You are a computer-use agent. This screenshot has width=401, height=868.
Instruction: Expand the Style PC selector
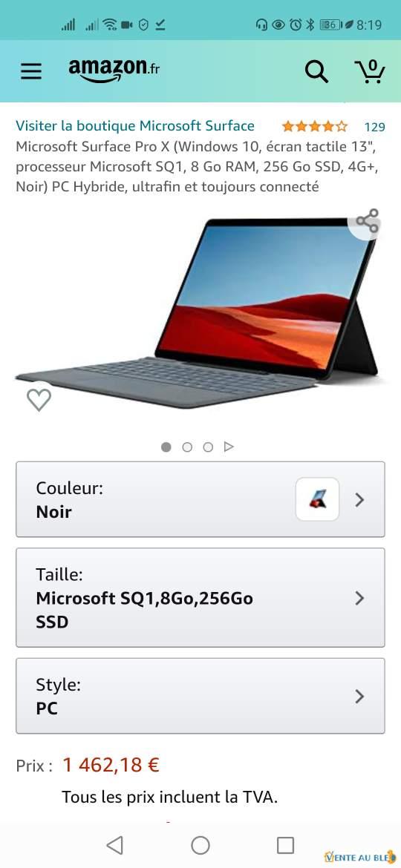pos(200,696)
